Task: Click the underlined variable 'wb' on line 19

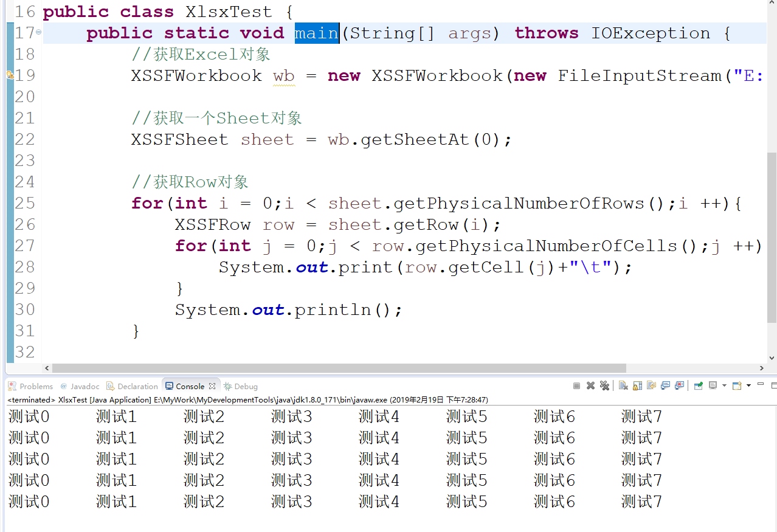Action: 284,75
